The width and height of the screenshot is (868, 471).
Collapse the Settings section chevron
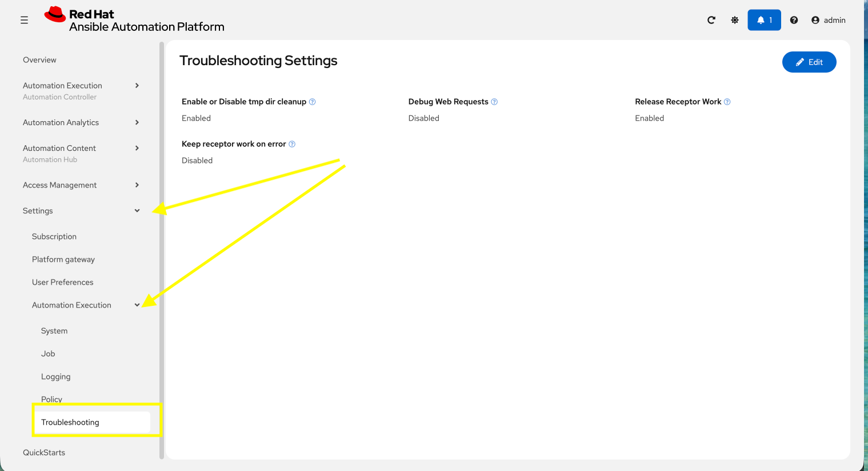tap(137, 210)
